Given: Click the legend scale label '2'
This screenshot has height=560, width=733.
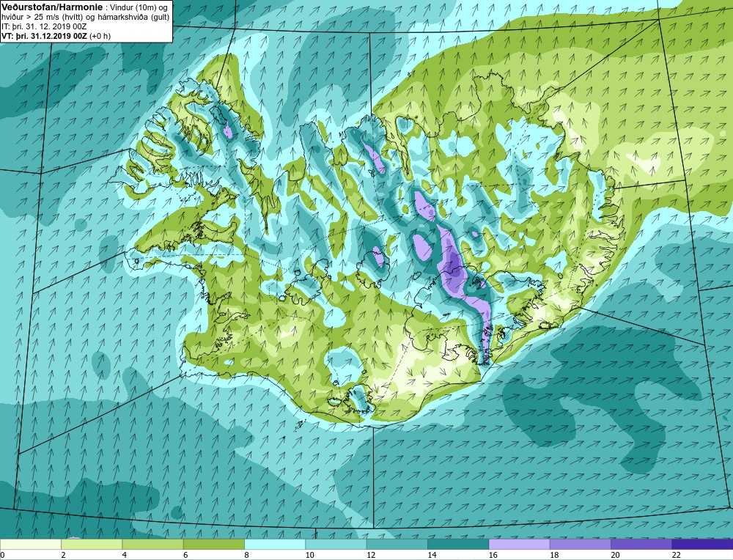Looking at the screenshot, I should point(63,556).
